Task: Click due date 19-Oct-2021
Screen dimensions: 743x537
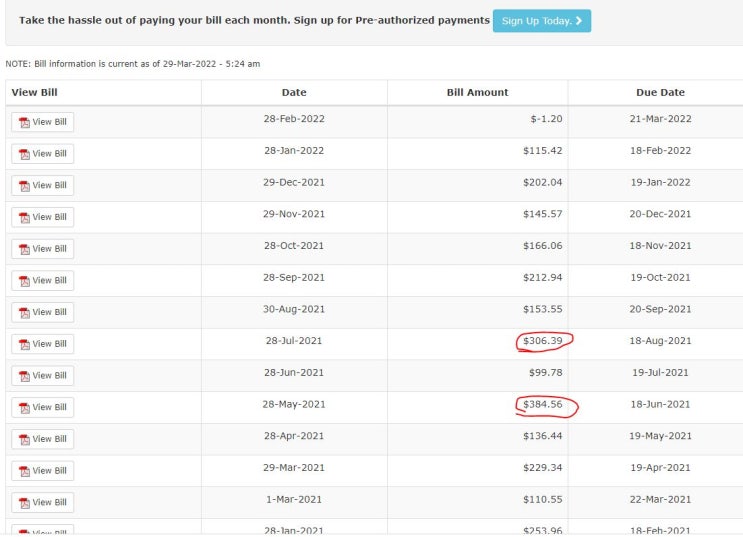Action: [660, 278]
